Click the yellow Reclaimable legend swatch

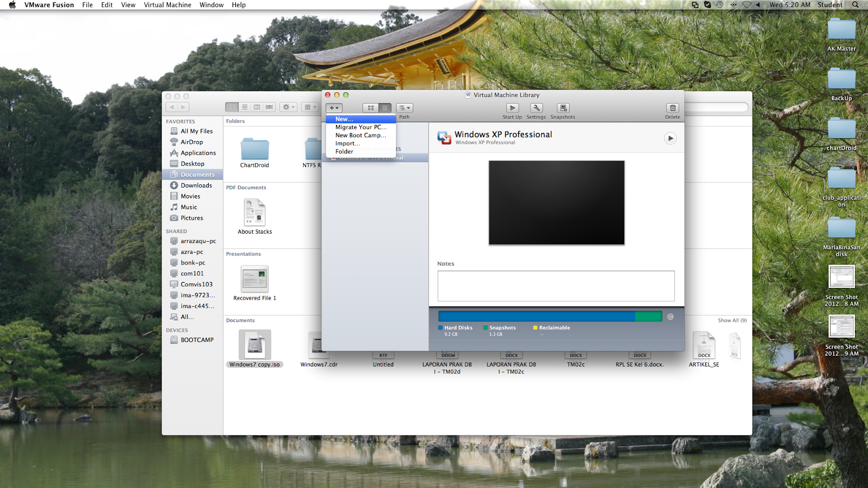535,328
